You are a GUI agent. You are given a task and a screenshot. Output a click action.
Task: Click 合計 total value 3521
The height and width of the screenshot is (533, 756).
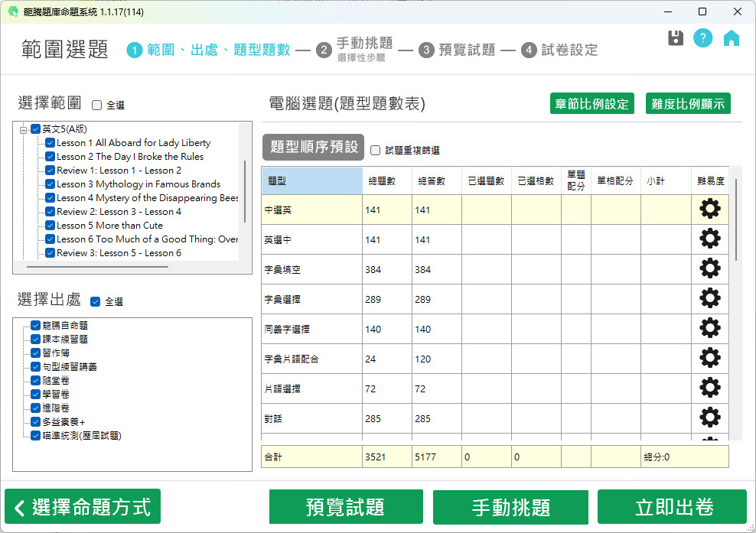click(x=376, y=457)
